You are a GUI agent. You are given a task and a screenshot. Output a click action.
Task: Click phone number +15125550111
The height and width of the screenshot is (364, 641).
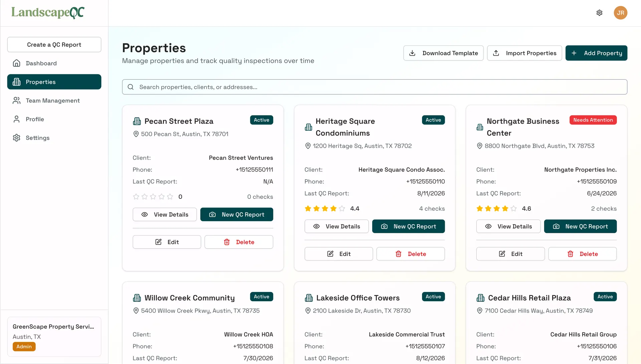[254, 170]
